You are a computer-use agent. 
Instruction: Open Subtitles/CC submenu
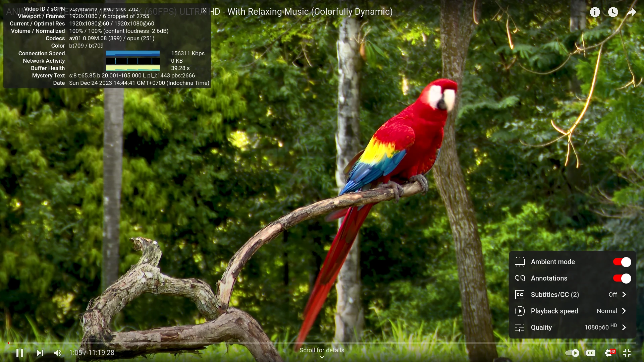(x=572, y=295)
